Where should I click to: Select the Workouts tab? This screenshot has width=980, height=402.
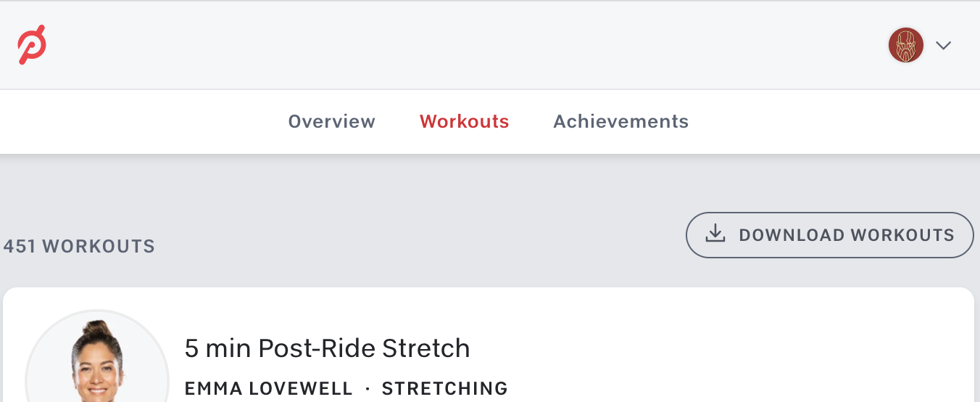[465, 121]
